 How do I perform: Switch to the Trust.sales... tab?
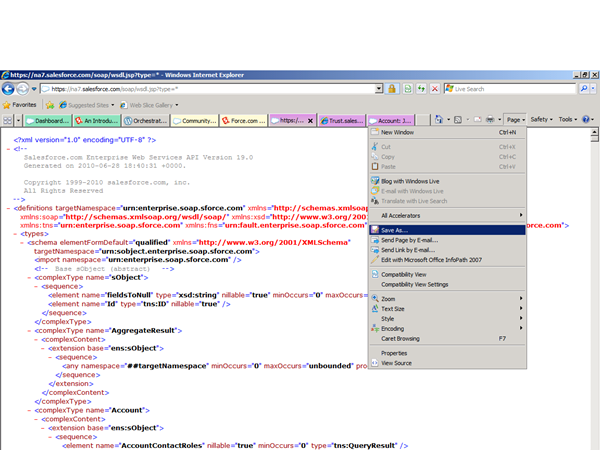pyautogui.click(x=342, y=121)
